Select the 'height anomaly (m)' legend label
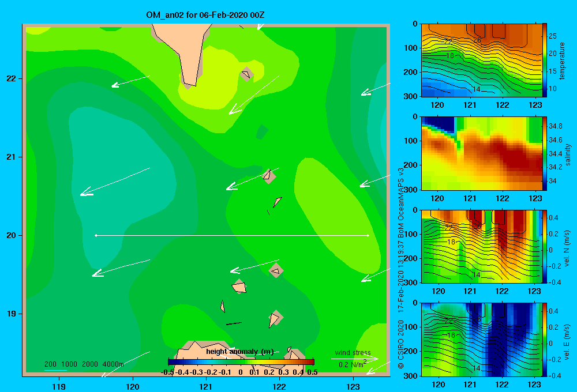Viewport: 577px width, 392px height. [240, 352]
